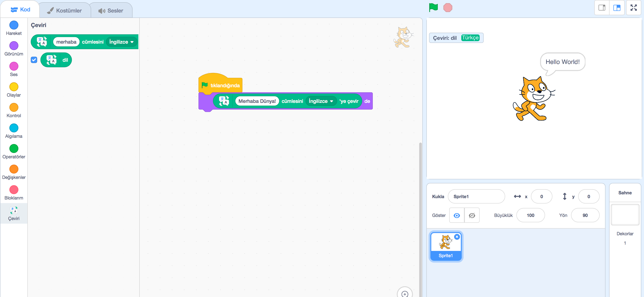Click the Çeviri: dil stage monitor
The width and height of the screenshot is (644, 297).
pos(456,38)
